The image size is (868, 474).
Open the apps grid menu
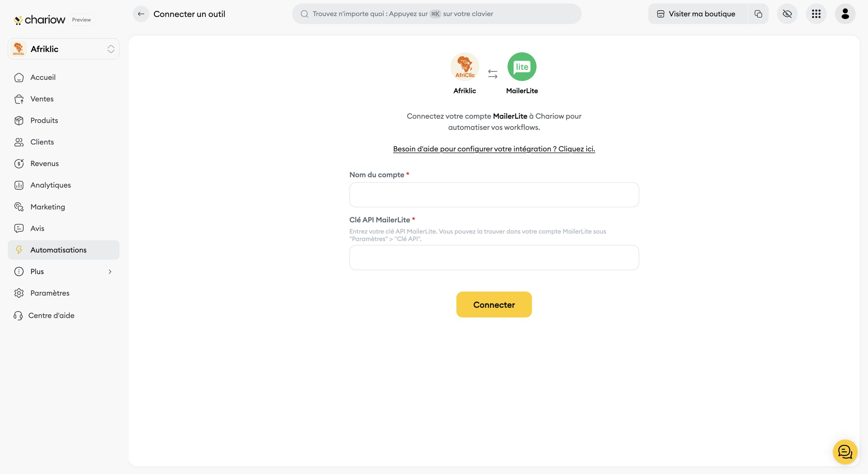pos(816,14)
